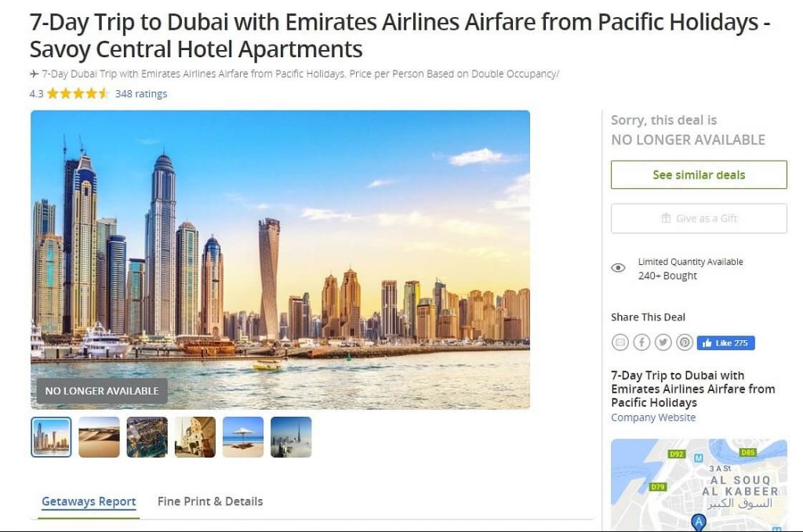This screenshot has width=803, height=532.
Task: Select the beach umbrella thumbnail
Action: click(243, 437)
